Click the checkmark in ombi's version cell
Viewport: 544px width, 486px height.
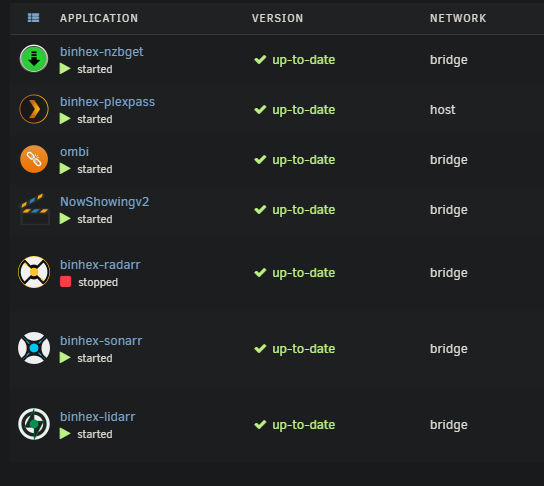[260, 160]
